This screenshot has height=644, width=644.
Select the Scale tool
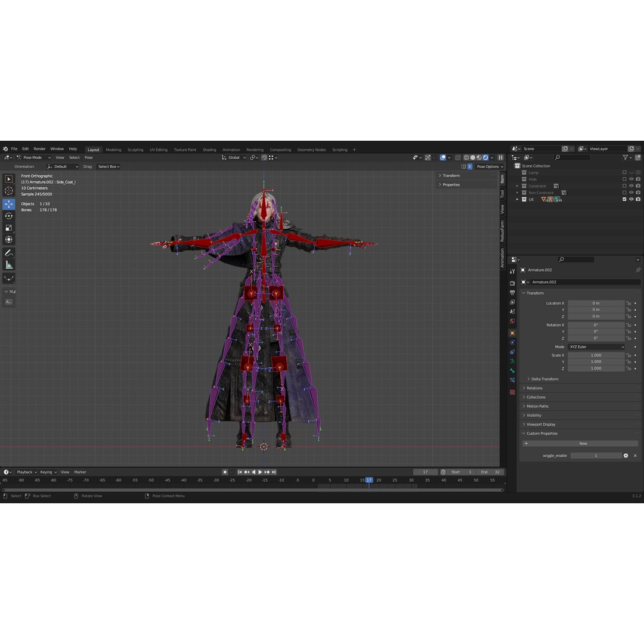click(8, 228)
